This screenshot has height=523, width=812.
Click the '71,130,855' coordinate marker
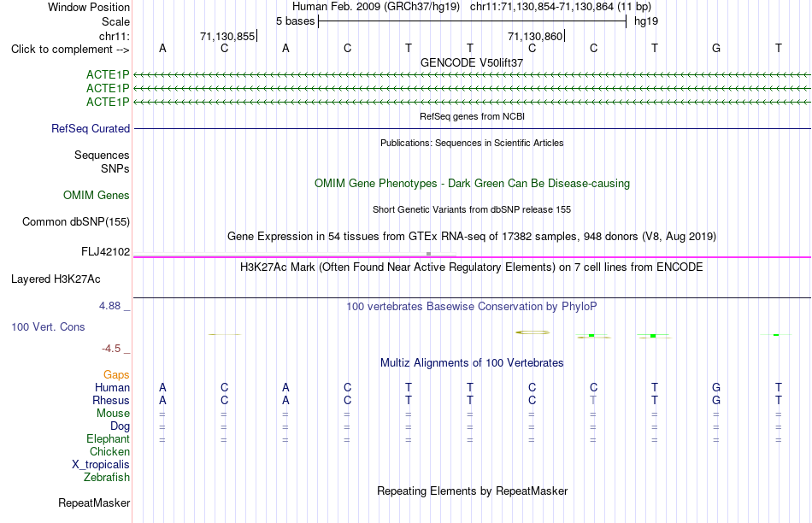click(x=227, y=36)
